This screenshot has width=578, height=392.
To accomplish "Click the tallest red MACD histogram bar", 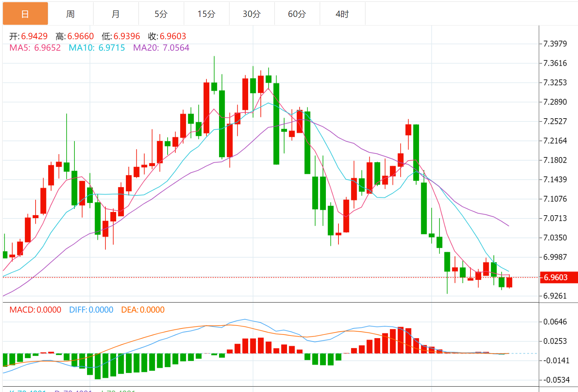I will click(x=400, y=340).
